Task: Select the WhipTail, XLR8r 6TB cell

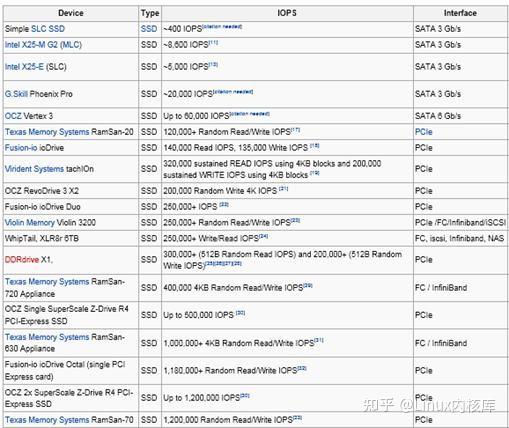Action: (x=71, y=239)
